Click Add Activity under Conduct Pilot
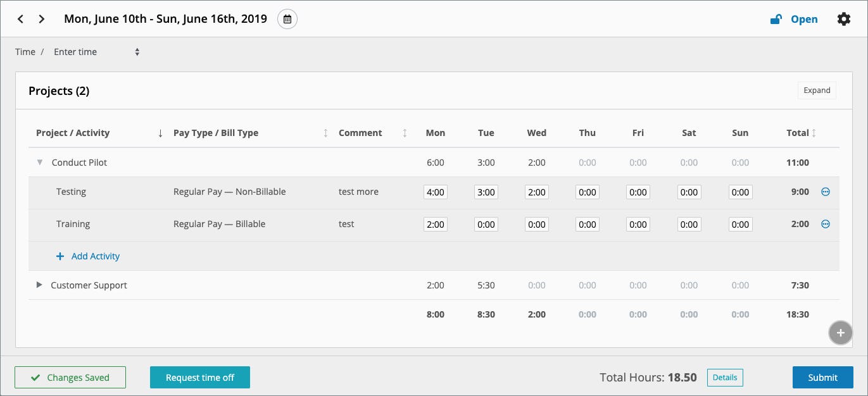This screenshot has width=868, height=396. click(88, 256)
